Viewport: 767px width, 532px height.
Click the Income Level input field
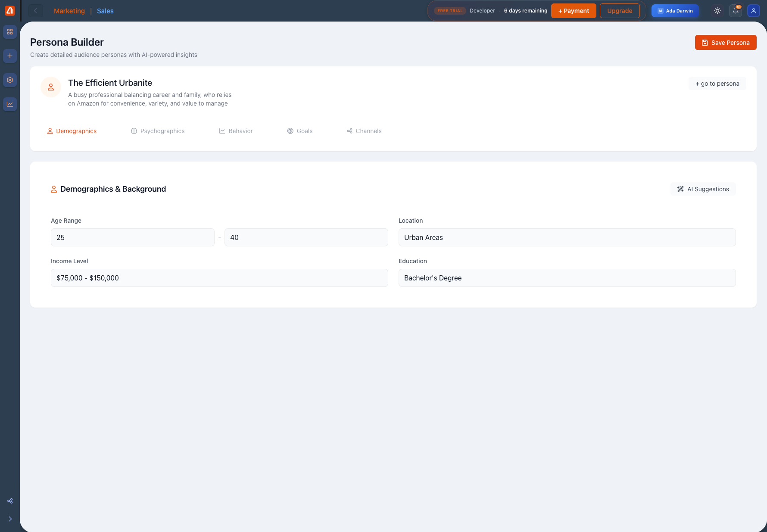(x=219, y=278)
